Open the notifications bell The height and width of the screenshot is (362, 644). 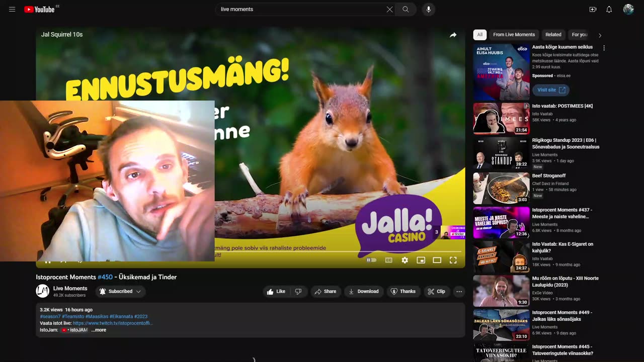609,9
